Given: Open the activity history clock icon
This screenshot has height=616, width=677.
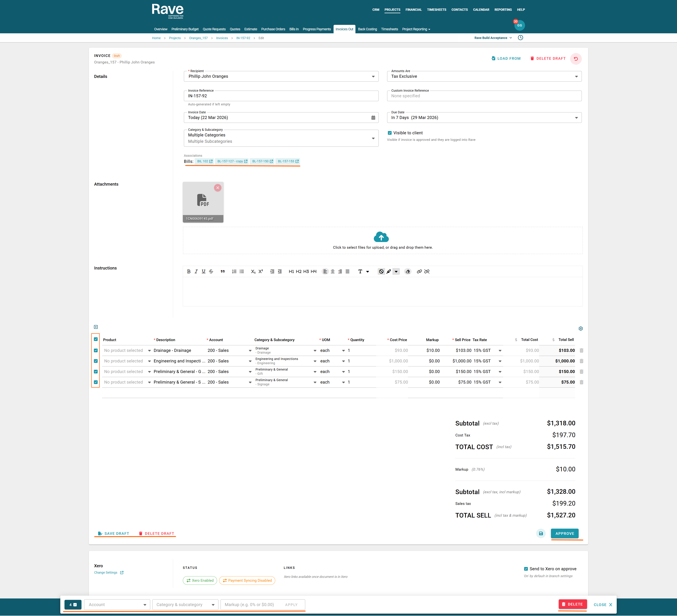Looking at the screenshot, I should (520, 38).
